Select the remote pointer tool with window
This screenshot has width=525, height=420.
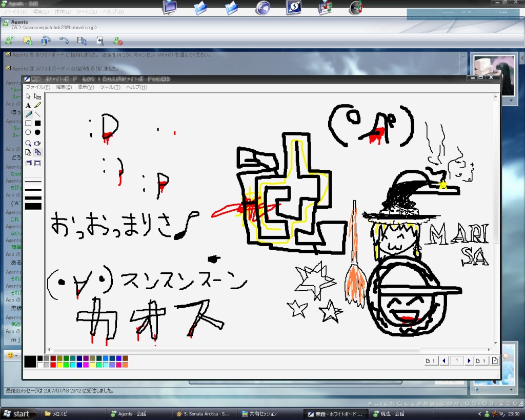(38, 96)
